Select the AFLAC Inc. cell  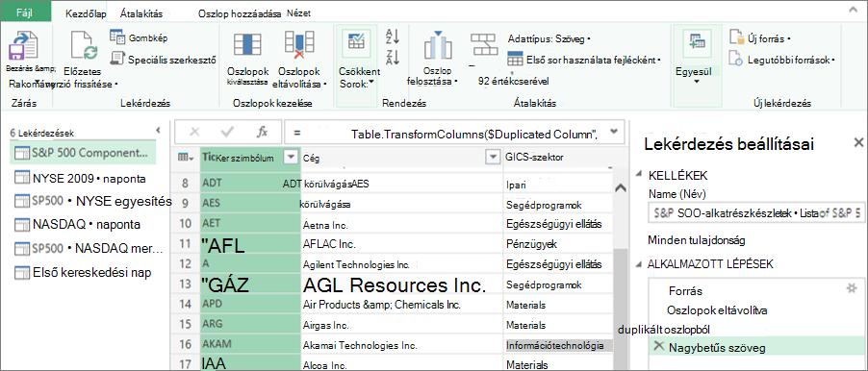(x=401, y=244)
